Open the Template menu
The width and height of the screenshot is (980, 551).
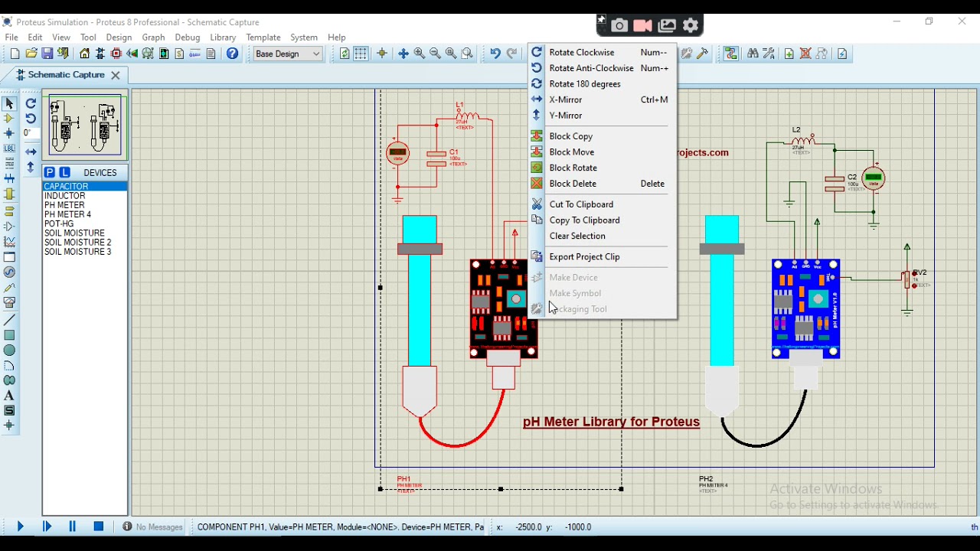point(263,37)
